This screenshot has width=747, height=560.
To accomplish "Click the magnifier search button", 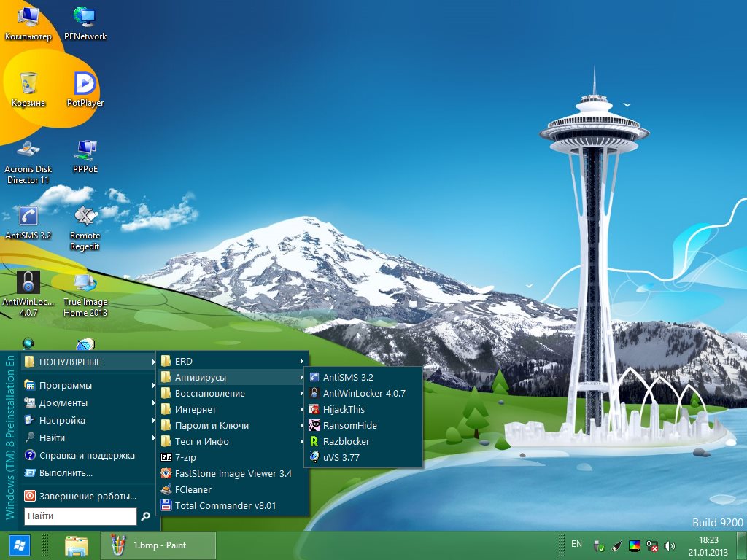I will [x=146, y=516].
